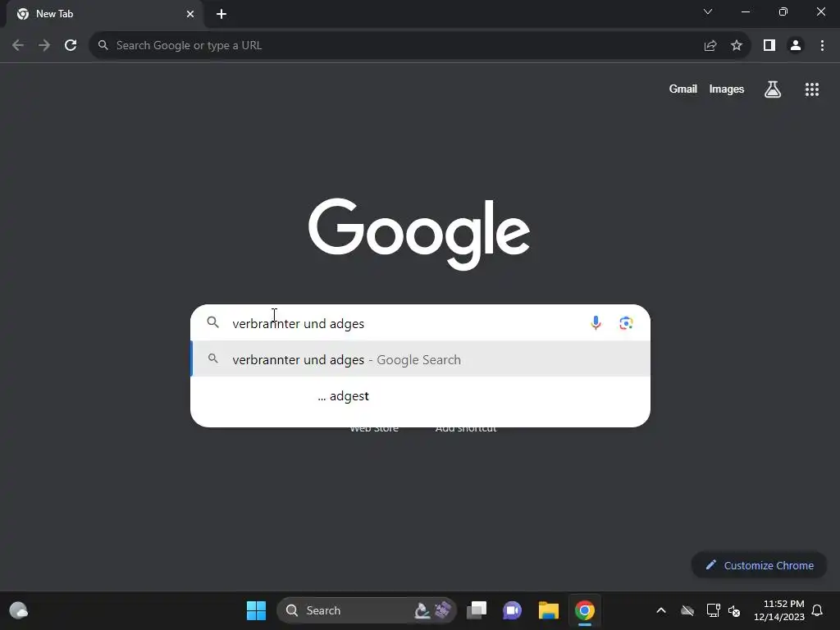Viewport: 840px width, 630px height.
Task: Open the Chrome side panel
Action: pyautogui.click(x=769, y=46)
